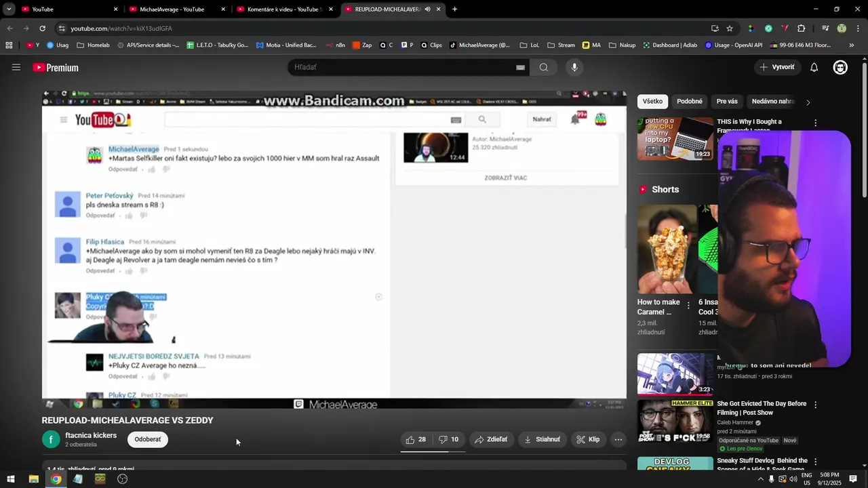Switch to Komentáre k videu tab

click(285, 9)
